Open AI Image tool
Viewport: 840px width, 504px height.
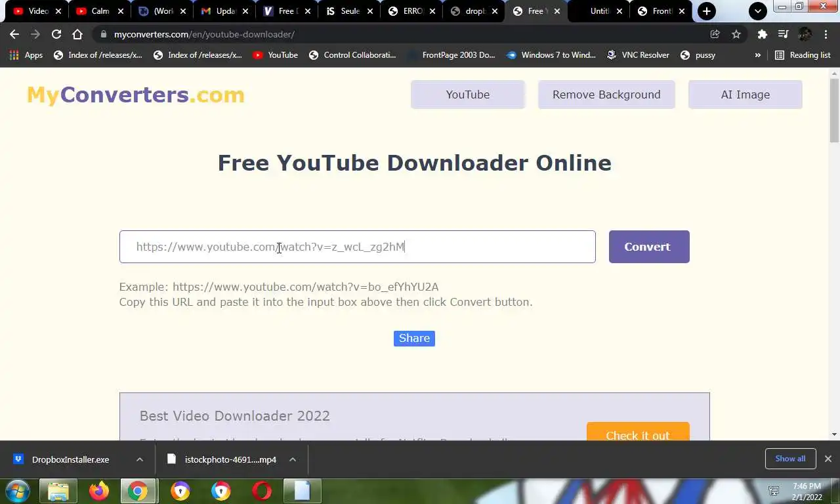745,94
